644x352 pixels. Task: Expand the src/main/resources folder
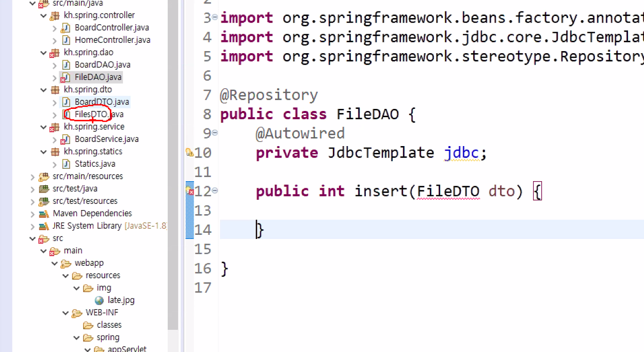(33, 176)
